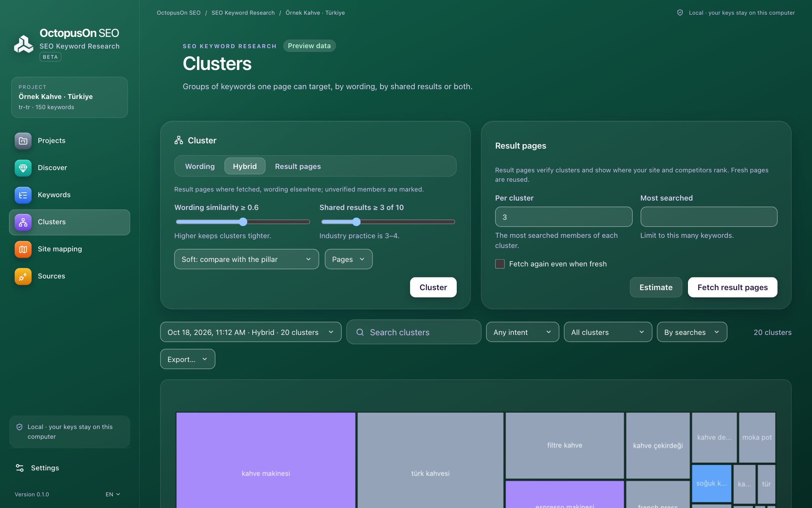Open the By searches sort dropdown
This screenshot has width=812, height=508.
pos(692,332)
